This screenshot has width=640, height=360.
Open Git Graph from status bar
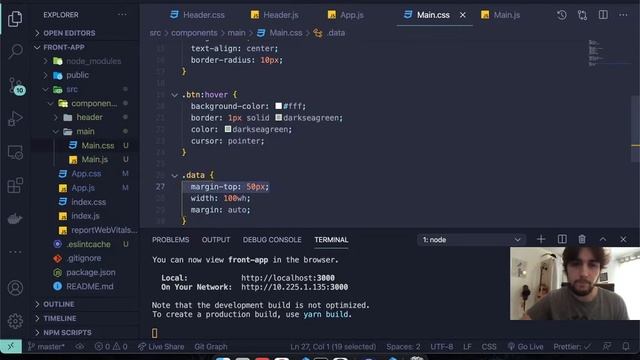pos(211,347)
